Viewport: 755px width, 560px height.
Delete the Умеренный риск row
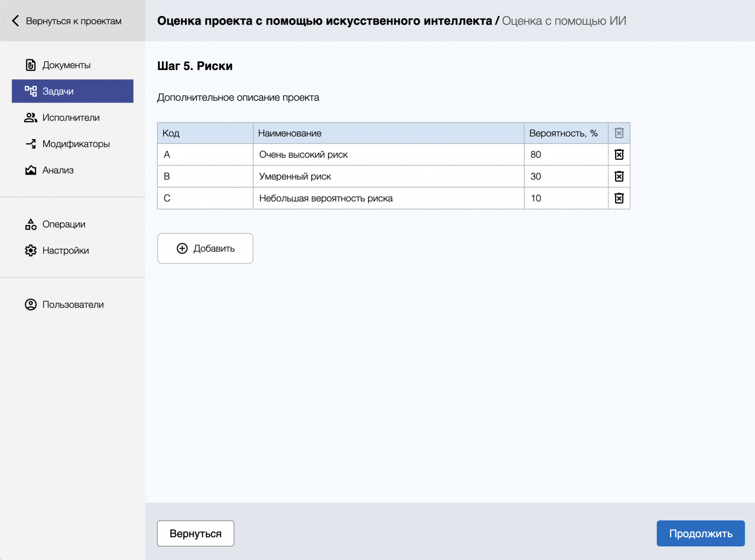[619, 177]
